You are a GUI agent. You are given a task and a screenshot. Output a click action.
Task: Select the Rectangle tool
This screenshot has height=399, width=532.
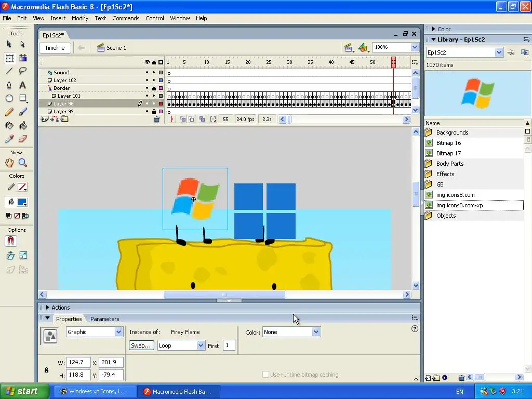(23, 98)
